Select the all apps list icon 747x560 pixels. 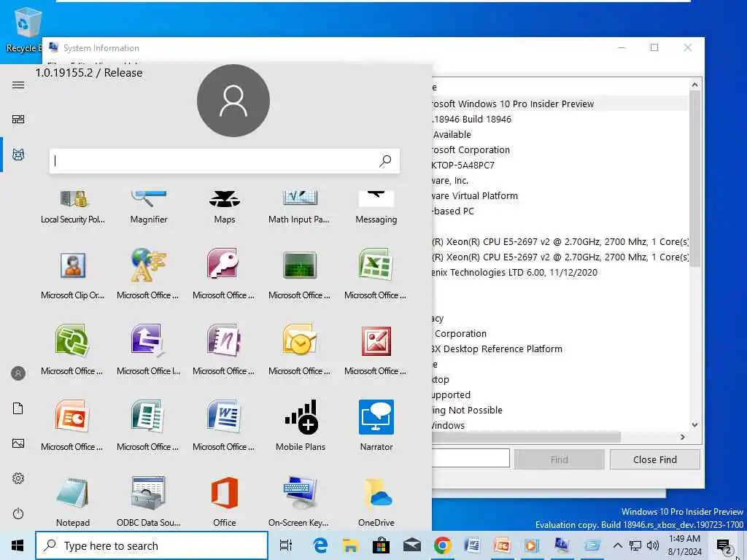[18, 155]
